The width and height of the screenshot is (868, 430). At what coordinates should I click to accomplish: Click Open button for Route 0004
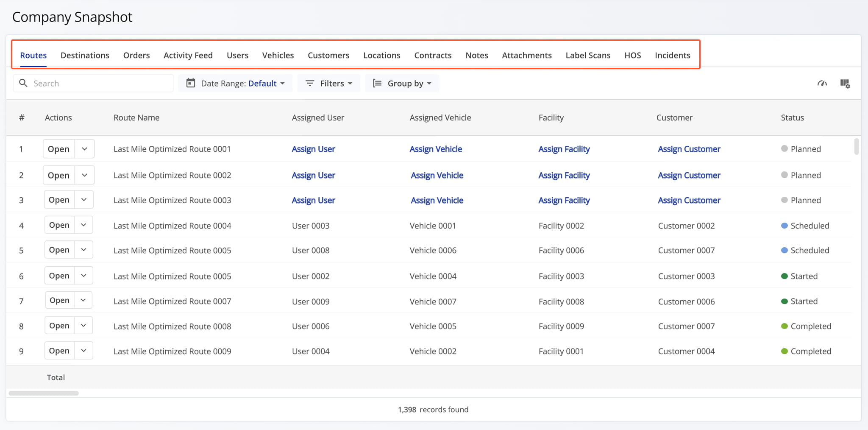point(59,225)
